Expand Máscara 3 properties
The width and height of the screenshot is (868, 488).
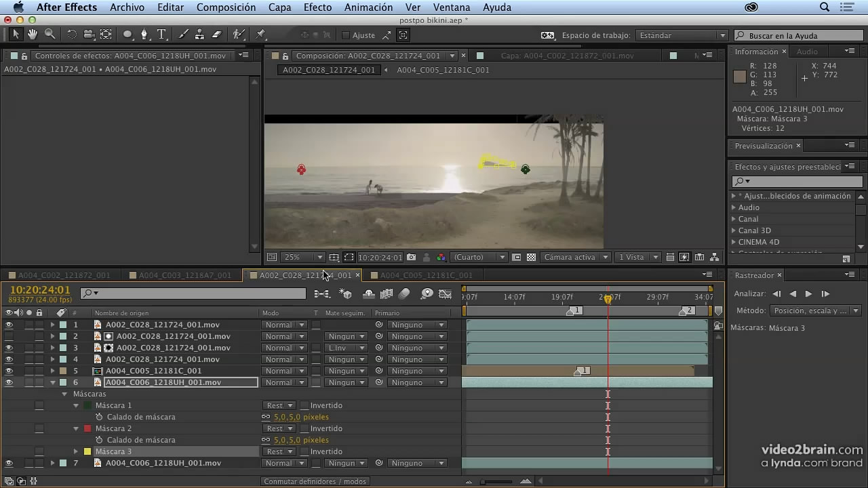click(x=76, y=451)
